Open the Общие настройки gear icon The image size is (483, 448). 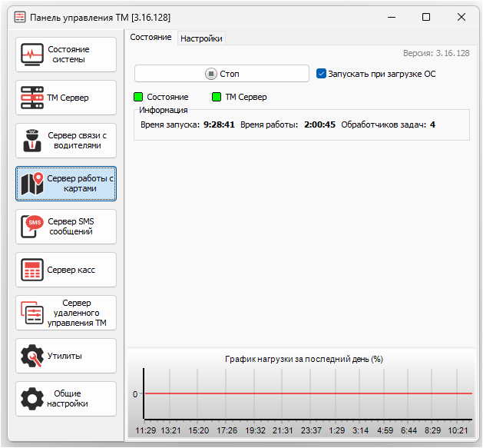[32, 399]
